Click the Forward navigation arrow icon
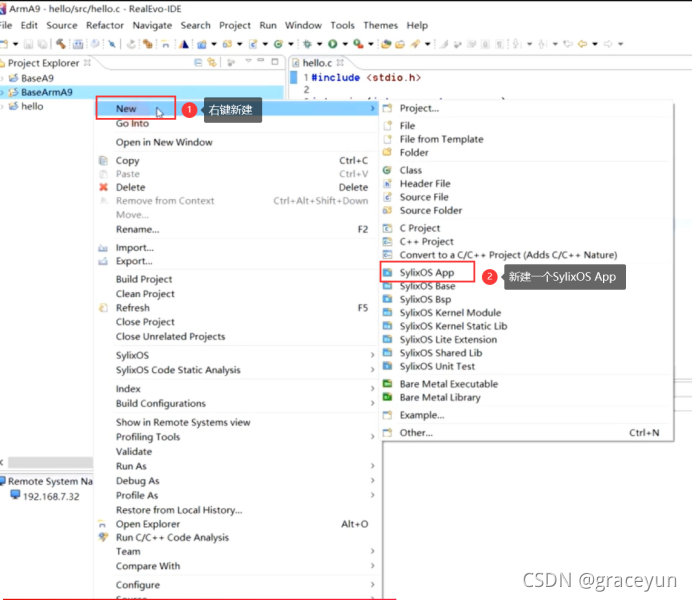This screenshot has height=601, width=692. 608,44
